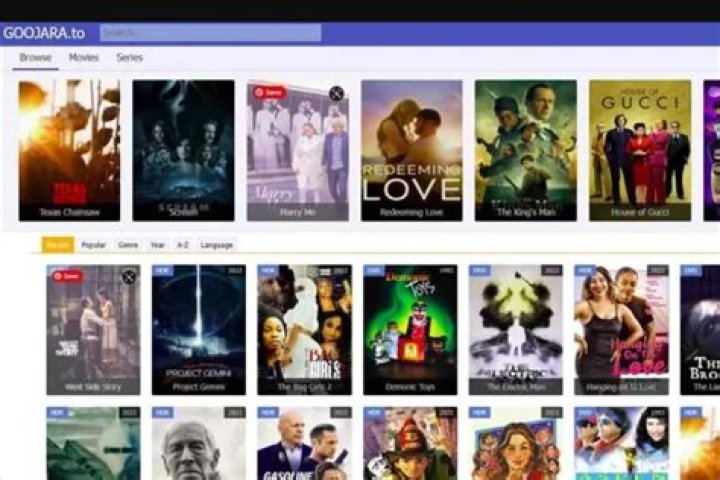The height and width of the screenshot is (480, 720).
Task: Switch to the Series tab
Action: click(129, 58)
